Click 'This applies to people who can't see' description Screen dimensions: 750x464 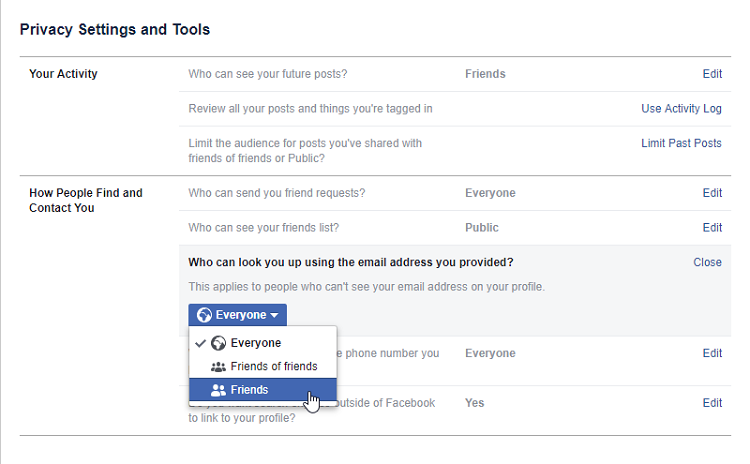(366, 287)
